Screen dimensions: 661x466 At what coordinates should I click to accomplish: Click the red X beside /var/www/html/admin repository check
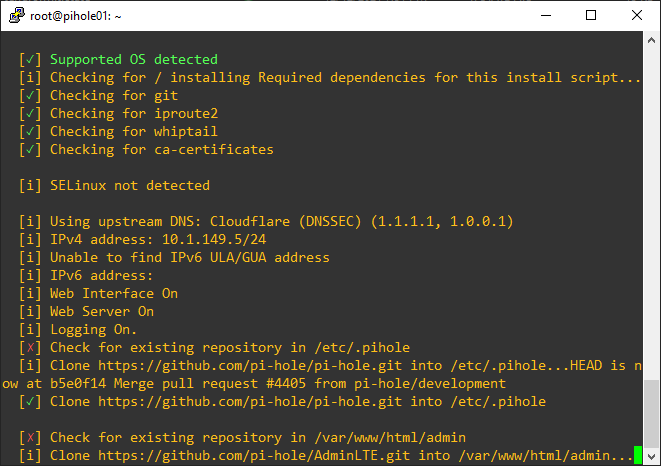pyautogui.click(x=30, y=438)
